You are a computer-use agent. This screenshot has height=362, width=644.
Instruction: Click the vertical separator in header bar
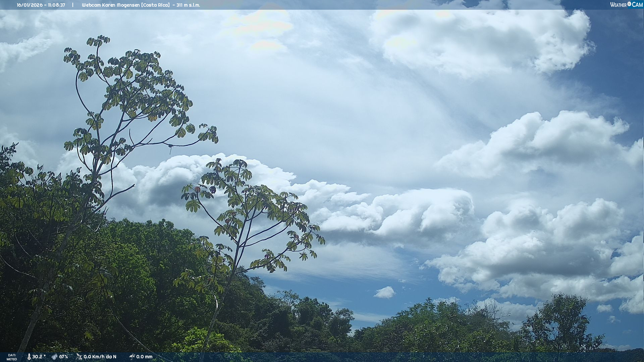73,5
